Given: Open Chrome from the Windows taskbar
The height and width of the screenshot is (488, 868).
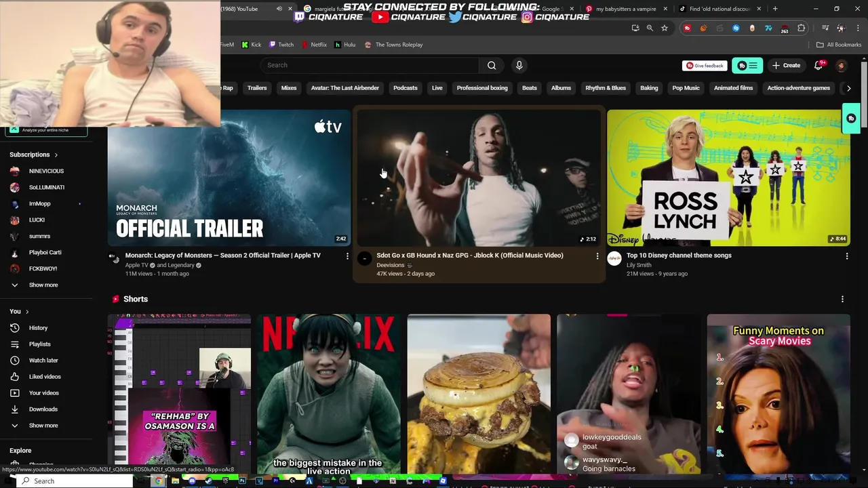Looking at the screenshot, I should (x=158, y=481).
